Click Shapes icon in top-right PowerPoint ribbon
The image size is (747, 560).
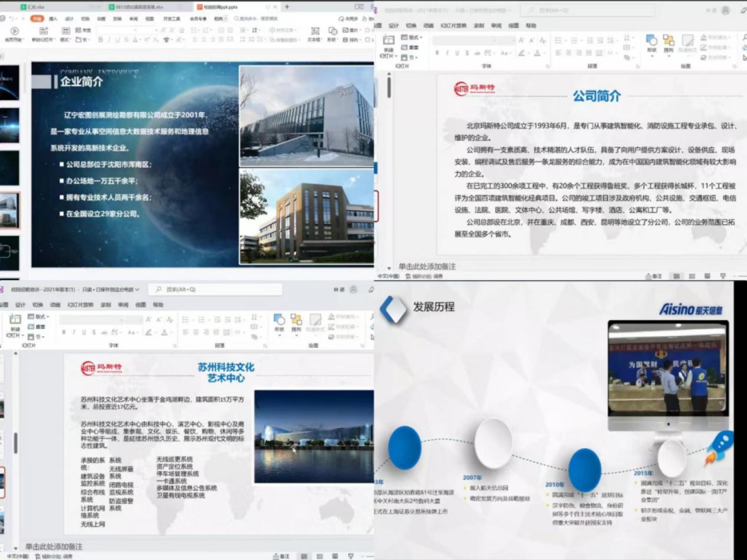(652, 41)
